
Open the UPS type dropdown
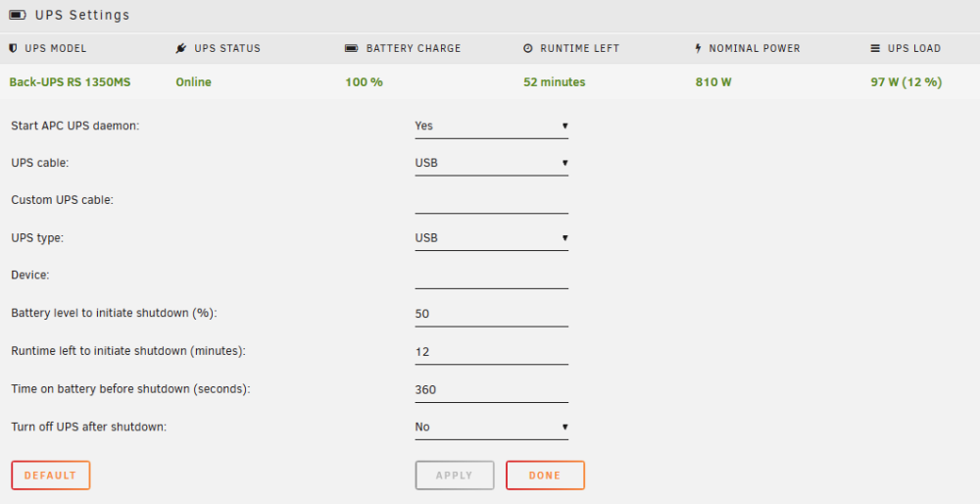tap(491, 237)
